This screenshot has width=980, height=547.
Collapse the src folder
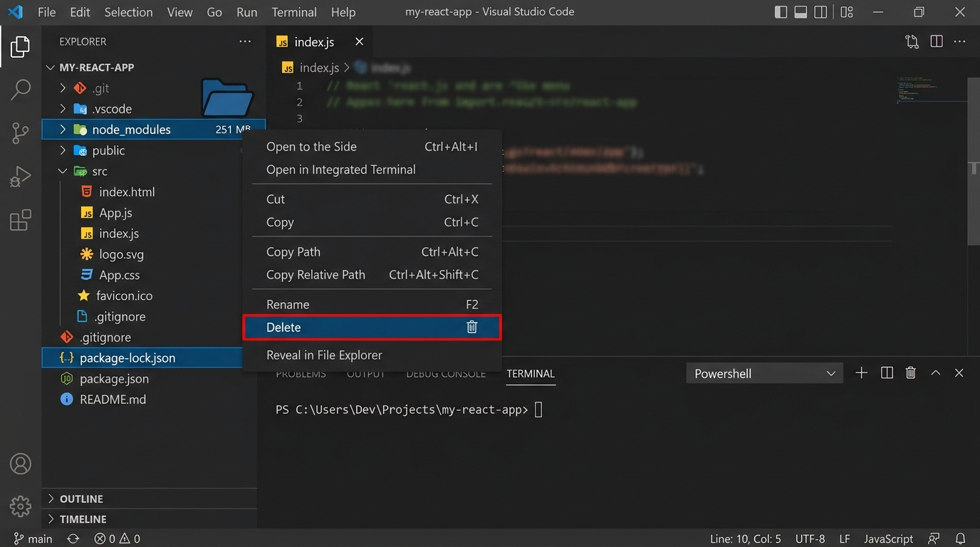coord(63,171)
